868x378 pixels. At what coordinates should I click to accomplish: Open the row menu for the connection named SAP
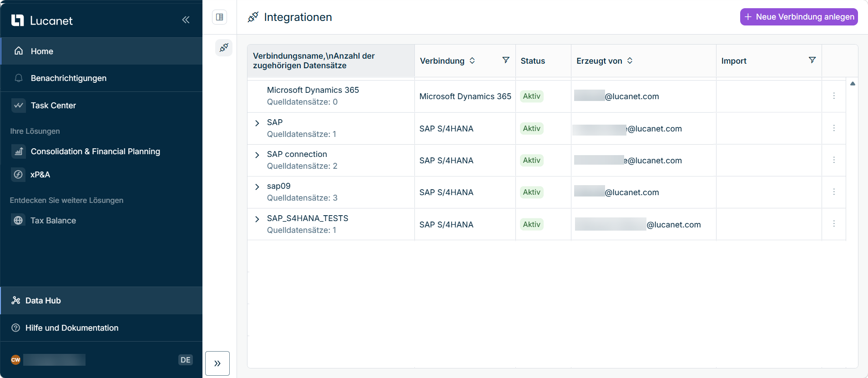(834, 128)
